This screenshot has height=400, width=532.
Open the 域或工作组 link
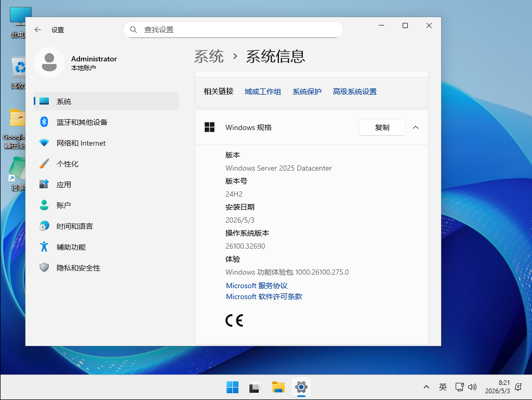[x=262, y=92]
